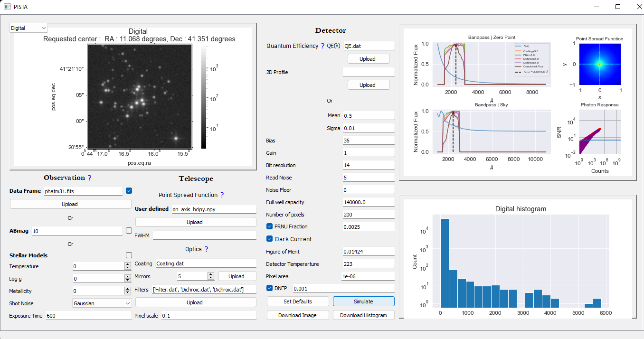Open the Point Spread Function help icon
Viewport: 644px width, 339px height.
222,195
